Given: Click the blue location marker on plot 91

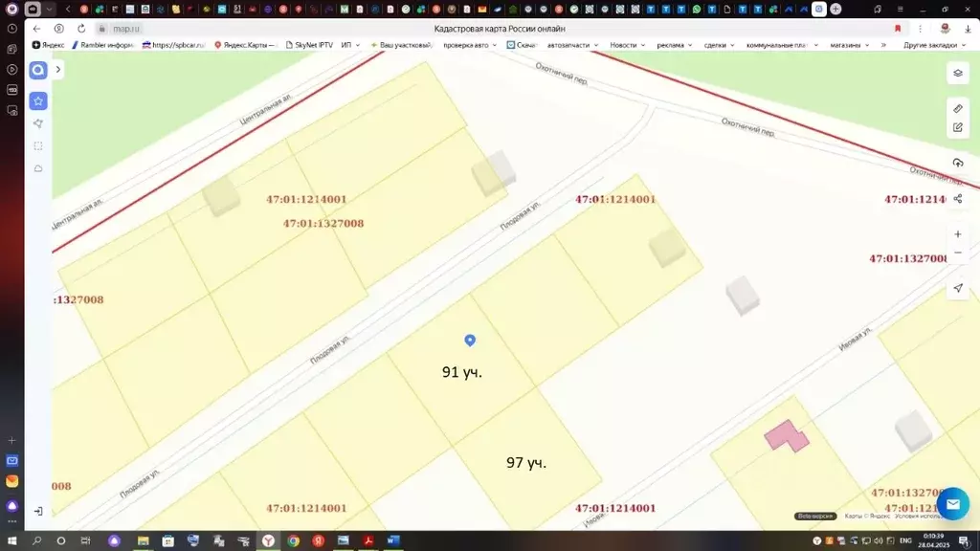Looking at the screenshot, I should click(x=470, y=340).
